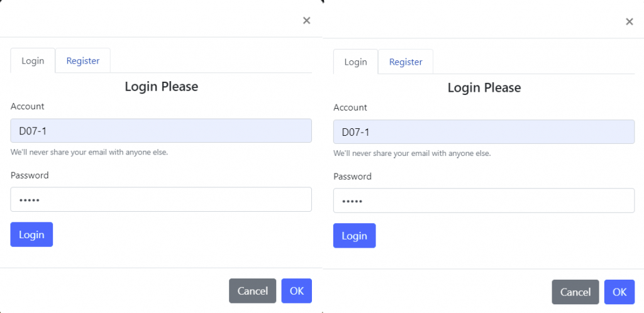Close the right dialog with X icon

click(x=629, y=21)
